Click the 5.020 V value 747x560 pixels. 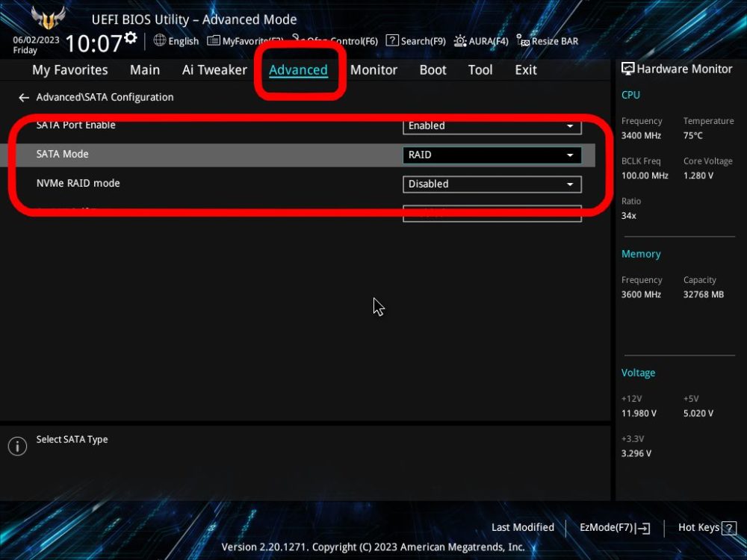pyautogui.click(x=698, y=414)
